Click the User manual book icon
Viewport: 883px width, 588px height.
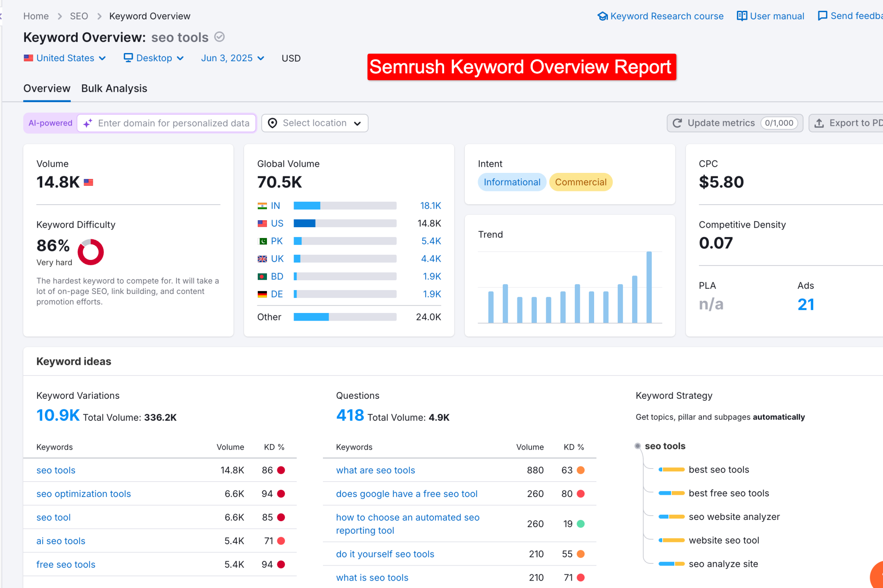coord(742,16)
